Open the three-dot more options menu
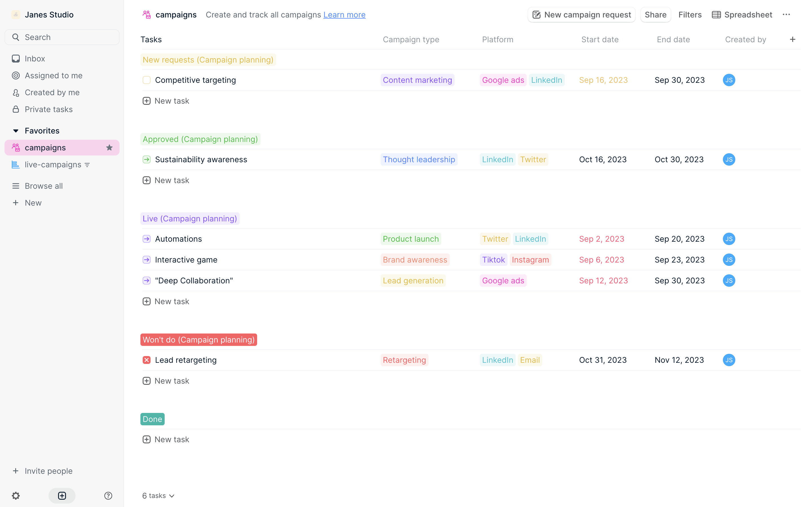812x507 pixels. pyautogui.click(x=786, y=15)
